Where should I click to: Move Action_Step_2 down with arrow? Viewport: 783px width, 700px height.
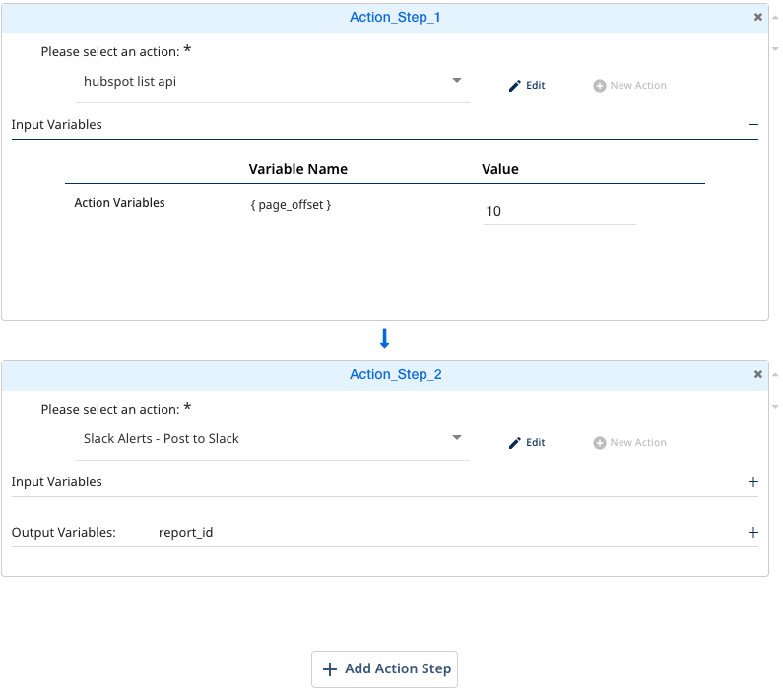775,407
